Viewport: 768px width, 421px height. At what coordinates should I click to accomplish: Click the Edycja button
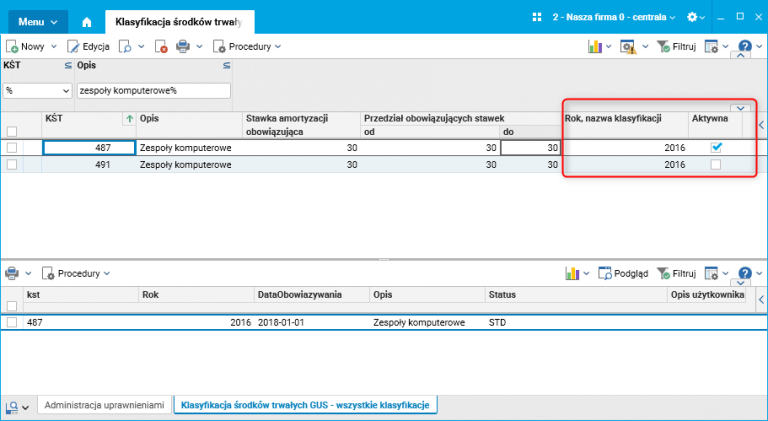pos(89,47)
